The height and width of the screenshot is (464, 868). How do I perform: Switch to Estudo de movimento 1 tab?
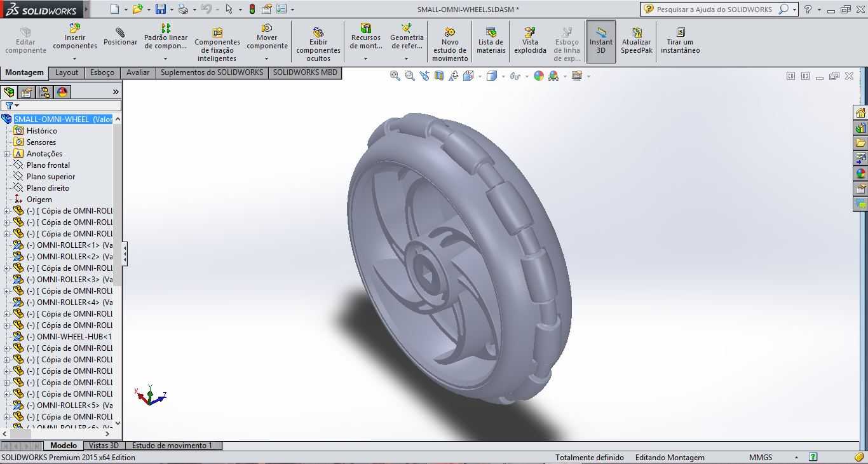(172, 446)
